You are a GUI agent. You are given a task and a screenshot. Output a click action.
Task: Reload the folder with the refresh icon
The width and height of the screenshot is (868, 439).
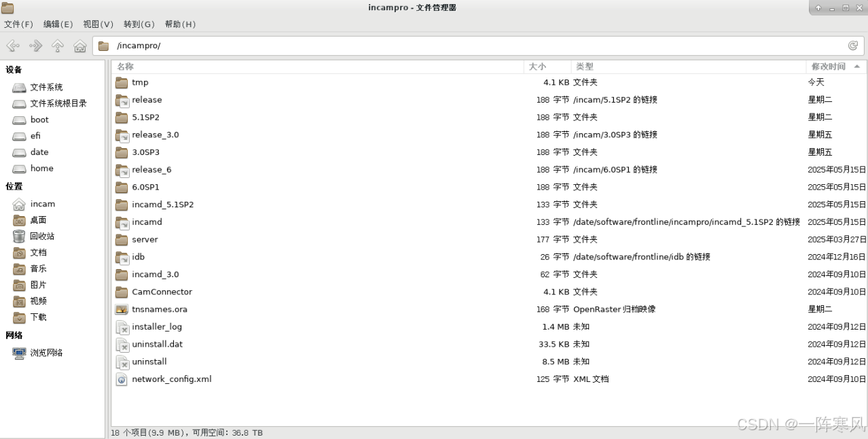pyautogui.click(x=853, y=46)
